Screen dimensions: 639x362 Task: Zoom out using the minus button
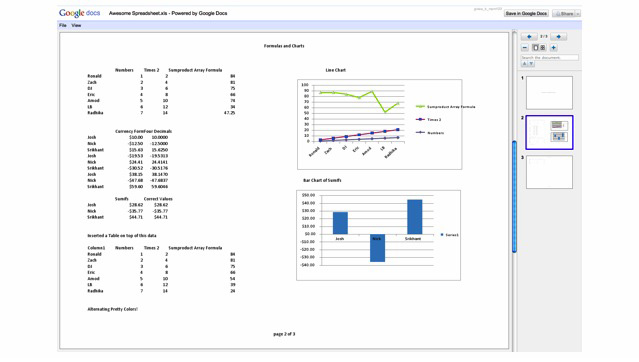(x=525, y=48)
